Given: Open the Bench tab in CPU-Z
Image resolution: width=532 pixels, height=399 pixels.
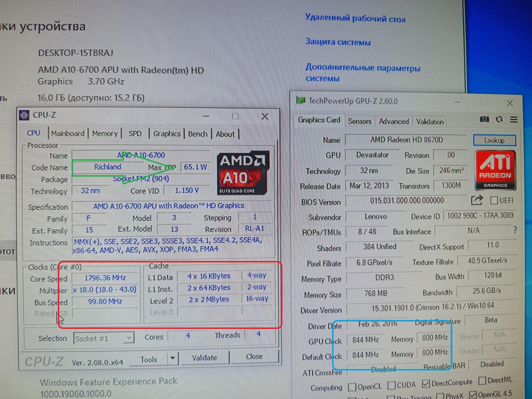Looking at the screenshot, I should click(198, 134).
